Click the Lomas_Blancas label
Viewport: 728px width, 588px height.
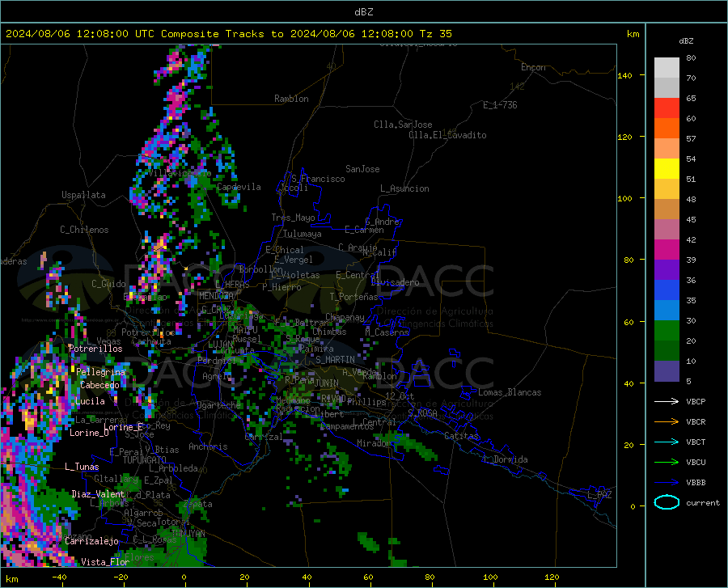click(510, 392)
